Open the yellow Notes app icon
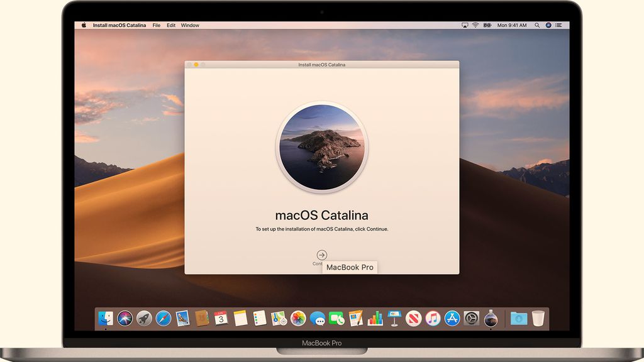Image resolution: width=644 pixels, height=362 pixels. (x=240, y=318)
